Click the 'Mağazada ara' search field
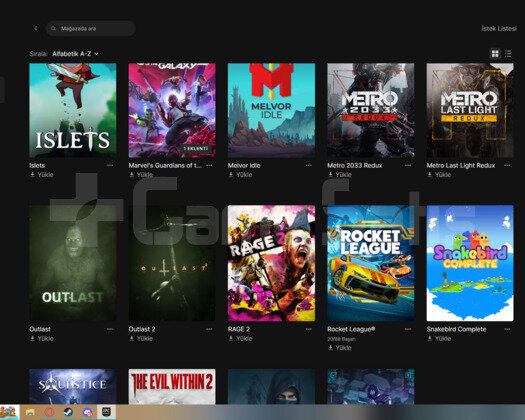 (x=90, y=28)
